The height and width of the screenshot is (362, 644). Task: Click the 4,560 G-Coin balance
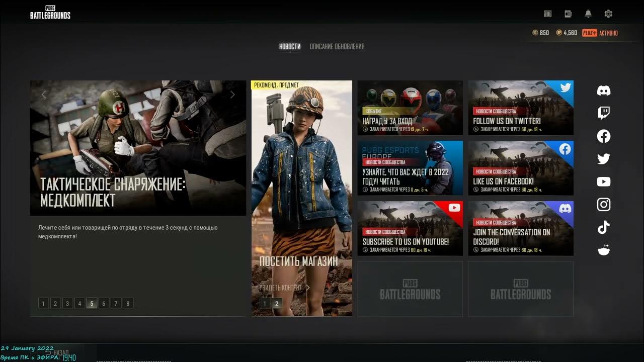point(567,33)
